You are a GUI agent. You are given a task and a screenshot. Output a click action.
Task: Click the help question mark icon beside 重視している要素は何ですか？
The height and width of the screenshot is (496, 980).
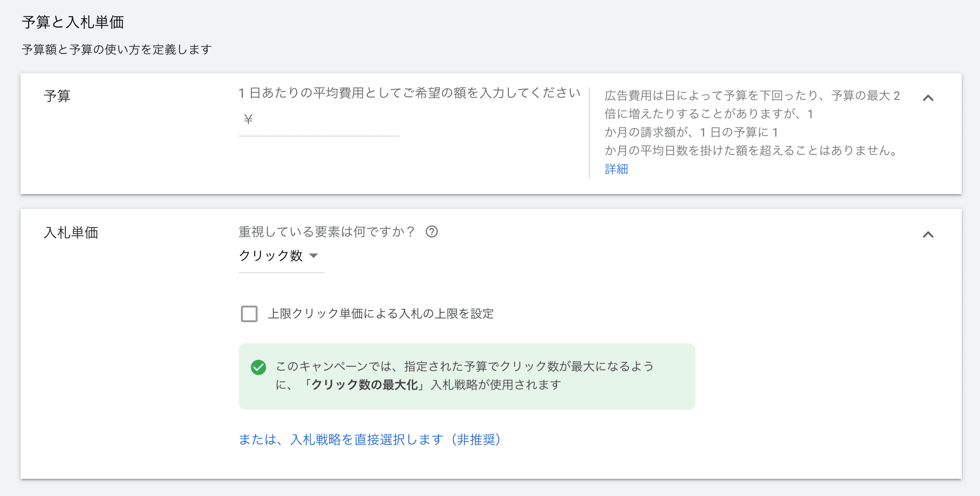tap(431, 231)
